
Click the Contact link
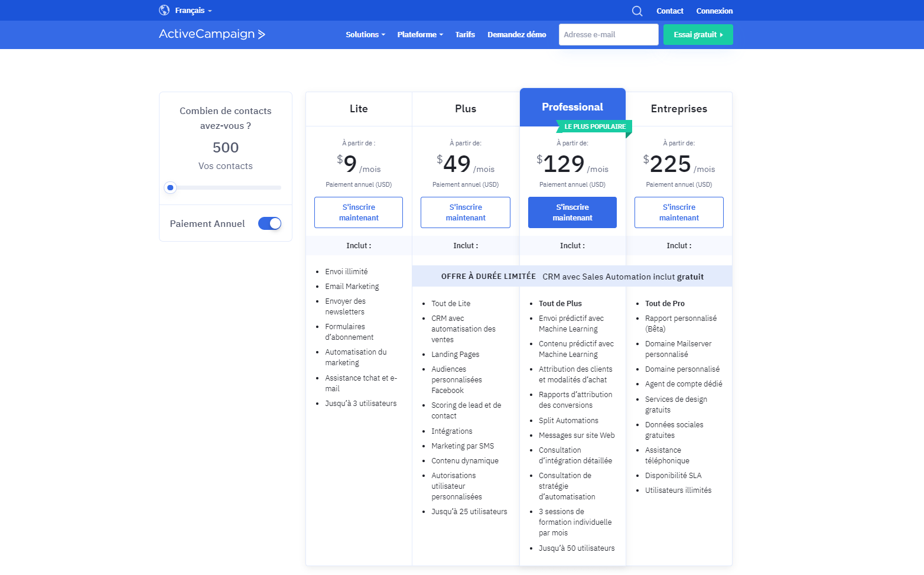(670, 11)
